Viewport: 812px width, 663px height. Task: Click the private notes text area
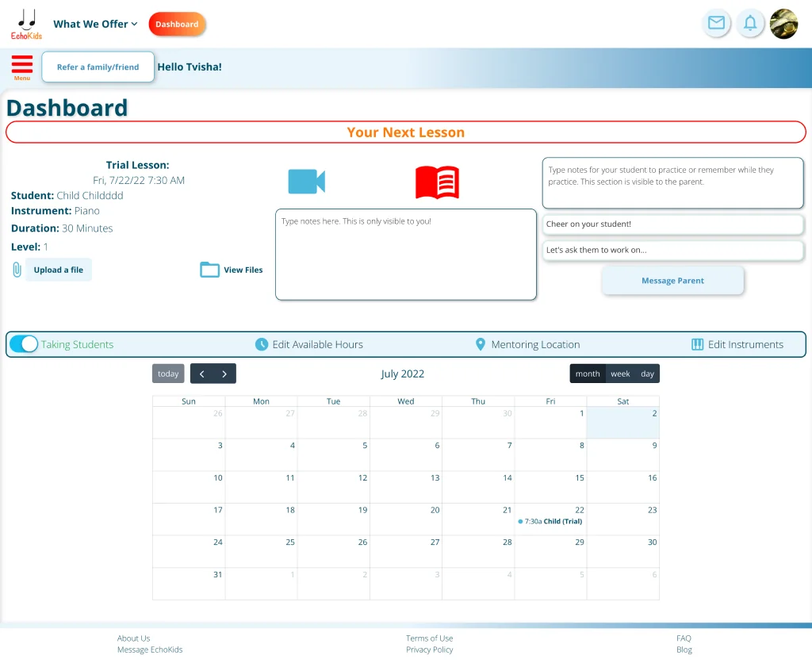[x=405, y=255]
